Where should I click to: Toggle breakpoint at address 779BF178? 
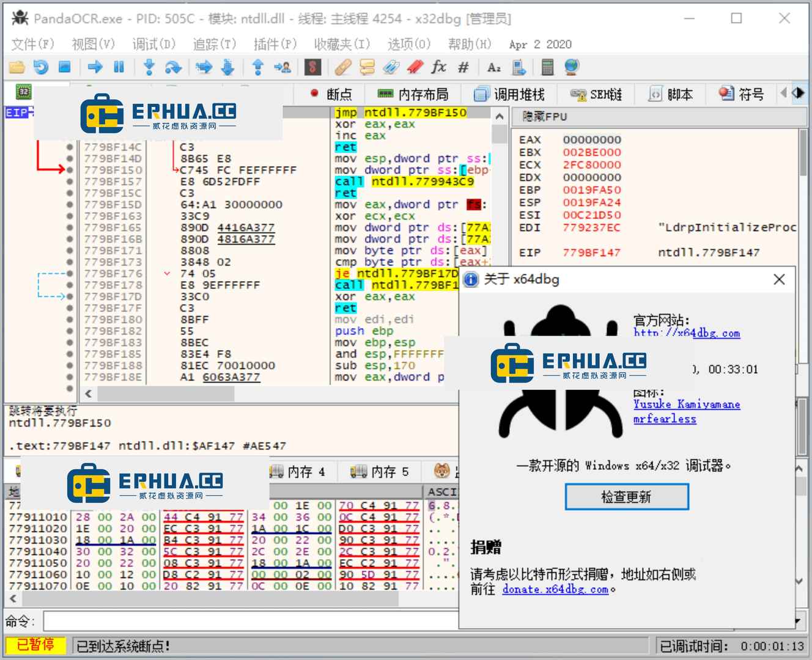70,285
